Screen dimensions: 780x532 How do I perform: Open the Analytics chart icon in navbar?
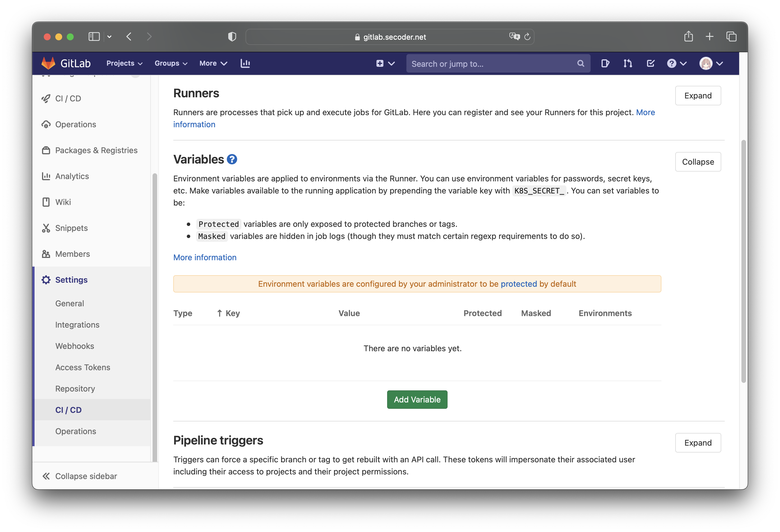(245, 63)
